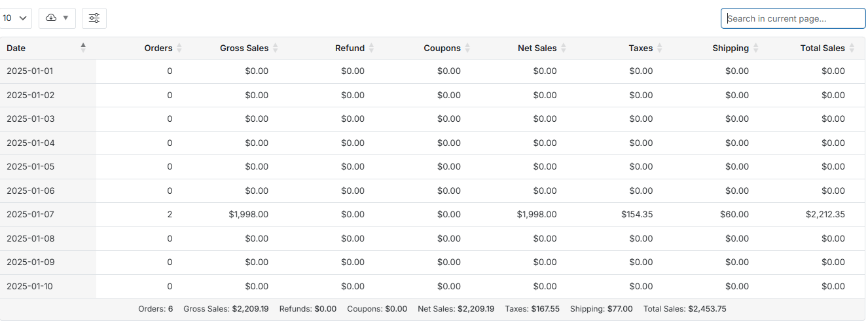The image size is (868, 324).
Task: Click the Net Sales sort arrows
Action: (564, 48)
